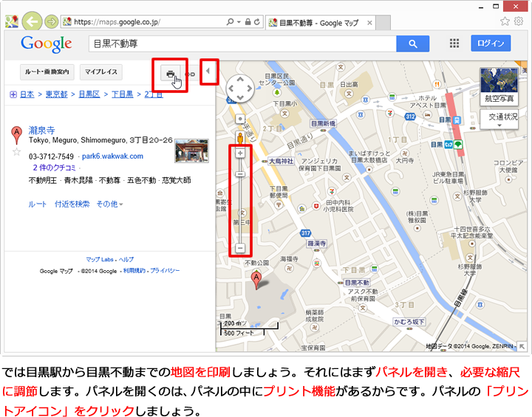This screenshot has height=417, width=532.
Task: Click the 羅漢寺 label on map
Action: point(316,244)
